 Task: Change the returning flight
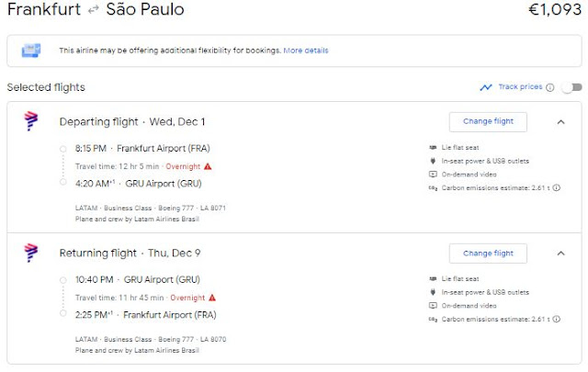[x=488, y=253]
